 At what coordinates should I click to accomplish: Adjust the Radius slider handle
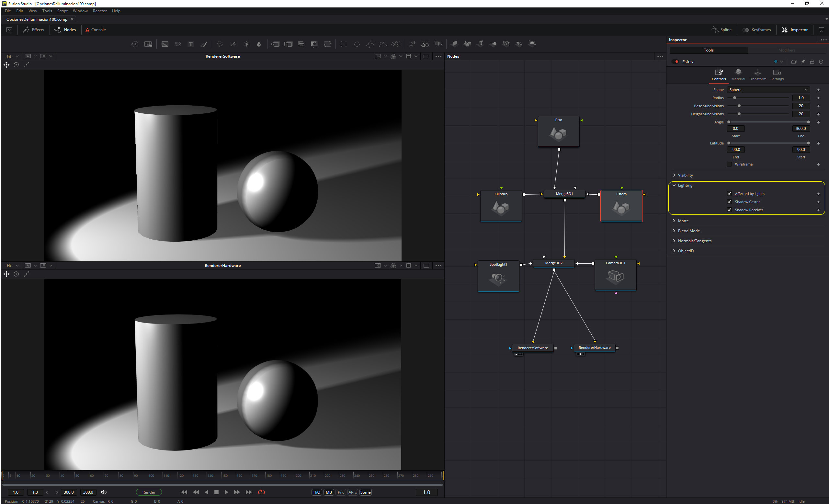pyautogui.click(x=734, y=98)
